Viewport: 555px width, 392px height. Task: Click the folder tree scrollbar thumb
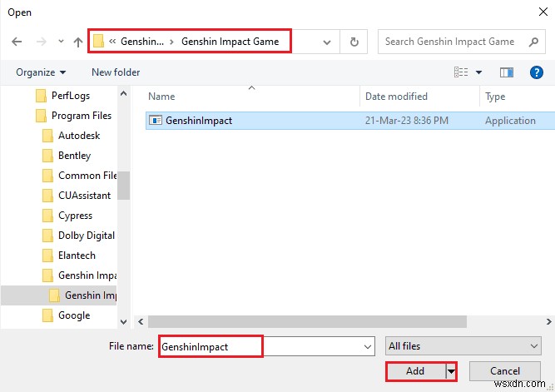123,186
